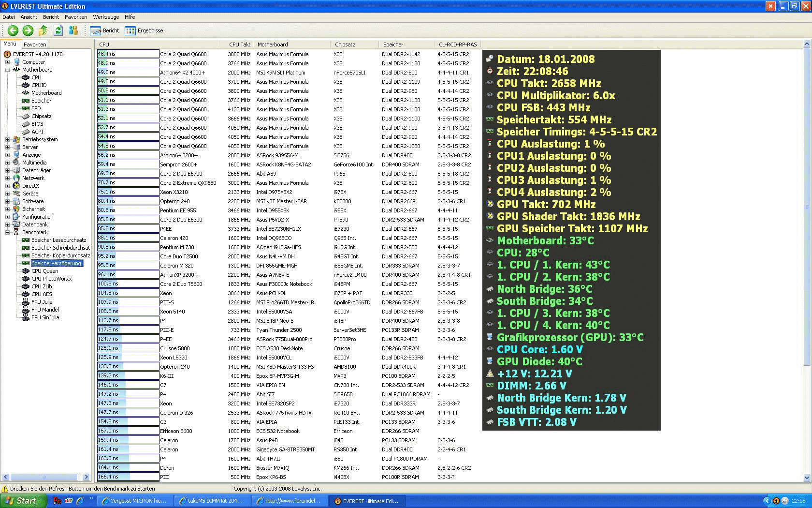Switch to the Menü sidebar tab
The width and height of the screenshot is (812, 508).
[10, 44]
